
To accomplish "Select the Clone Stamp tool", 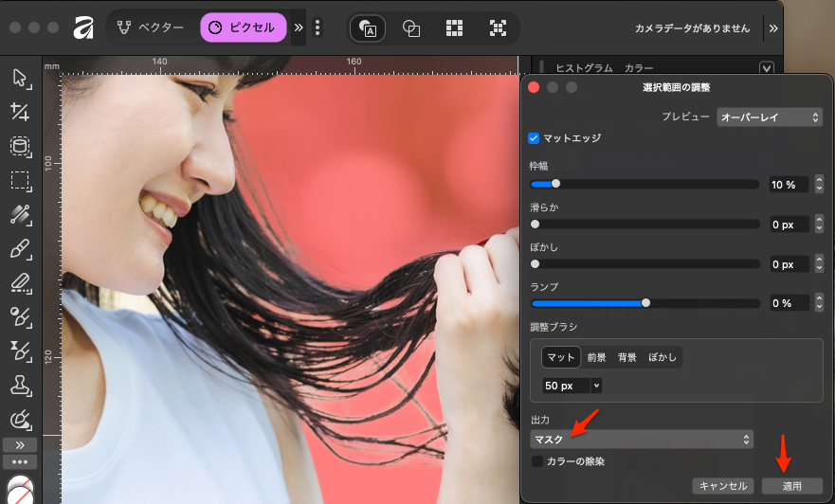I will click(x=20, y=386).
